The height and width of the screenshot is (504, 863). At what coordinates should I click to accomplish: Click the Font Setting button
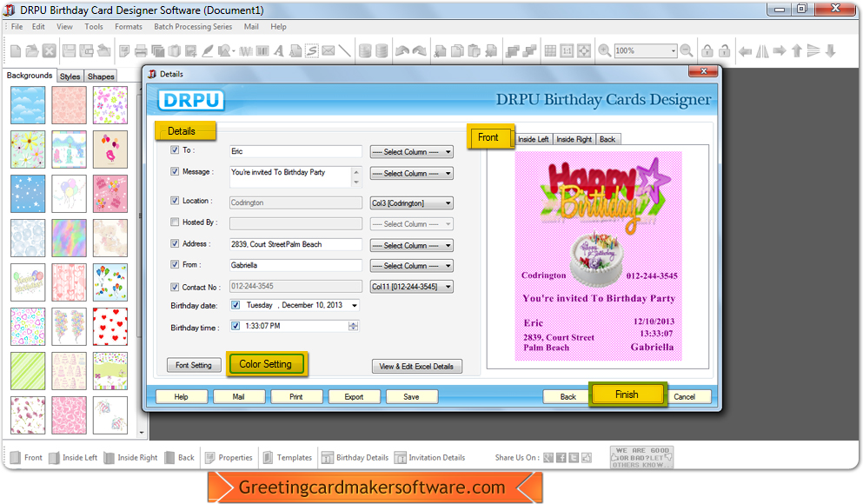[194, 365]
